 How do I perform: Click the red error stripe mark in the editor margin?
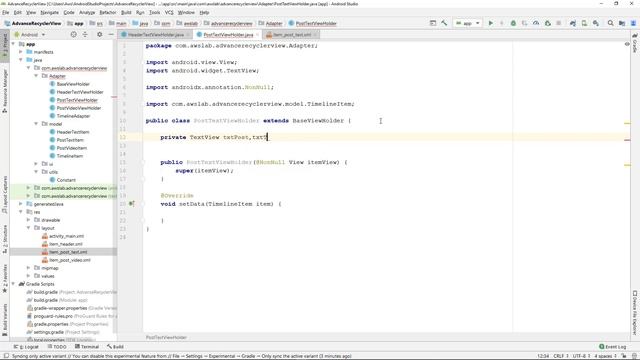point(627,140)
